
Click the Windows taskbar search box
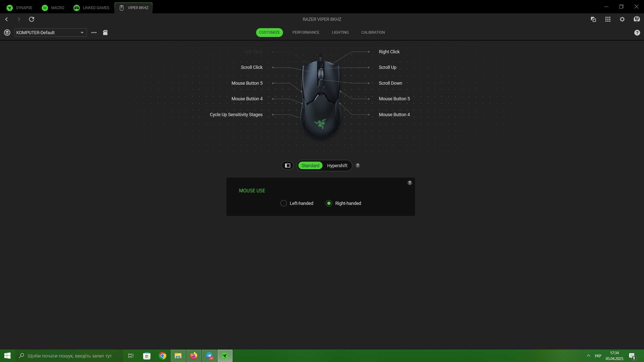[69, 356]
